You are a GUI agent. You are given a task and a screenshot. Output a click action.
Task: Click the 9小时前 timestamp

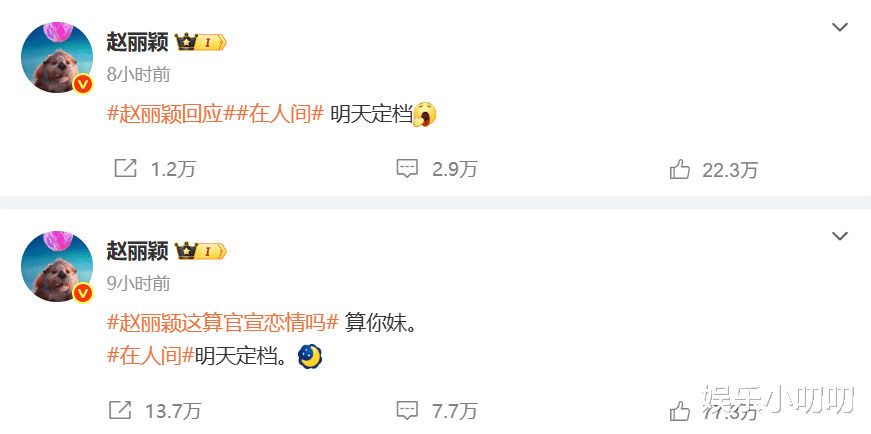click(138, 284)
